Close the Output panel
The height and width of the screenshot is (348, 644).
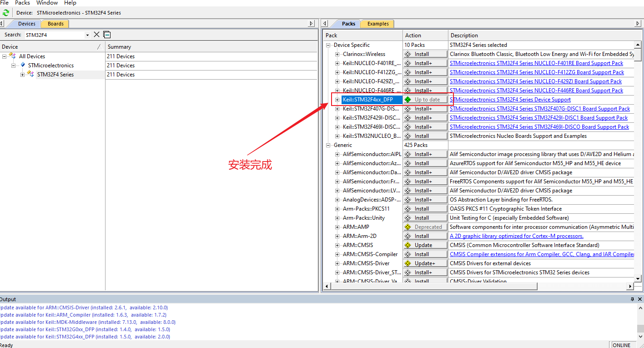(x=640, y=299)
